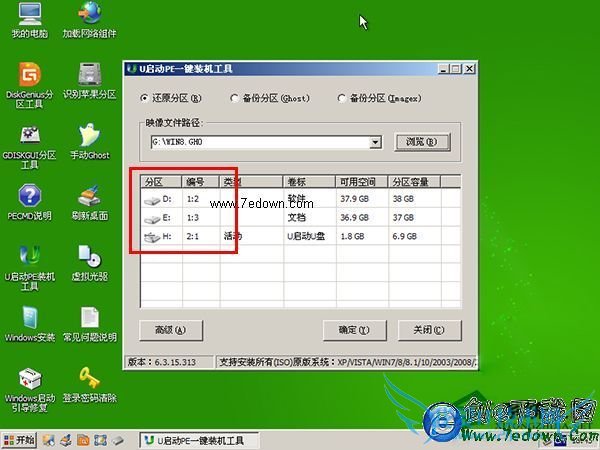Image resolution: width=600 pixels, height=450 pixels.
Task: Launch GDISKGUI分区工具 icon
Action: pos(29,148)
